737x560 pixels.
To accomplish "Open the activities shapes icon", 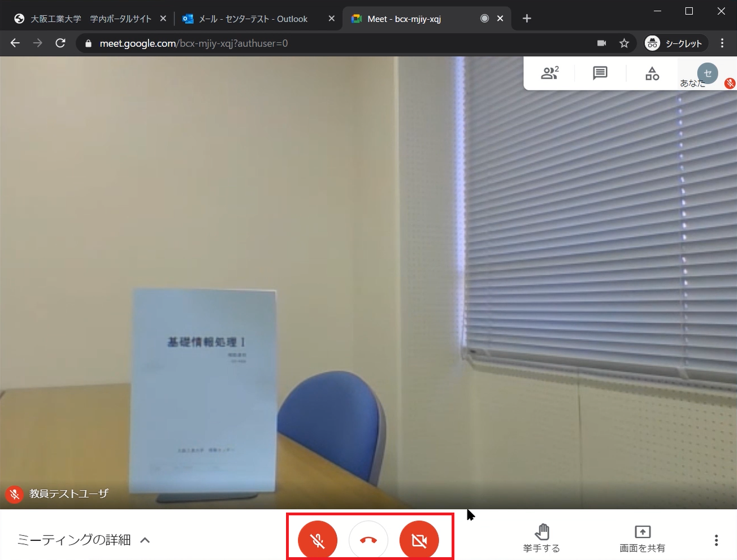I will coord(652,73).
